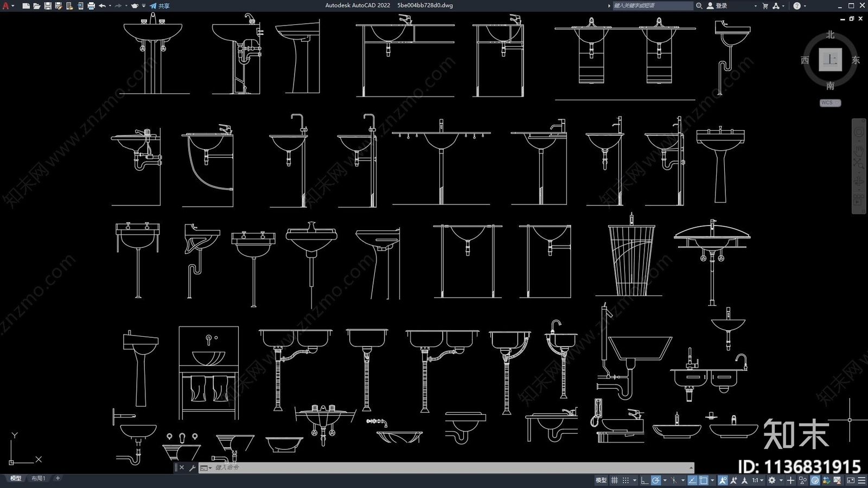Expand command line history arrow
This screenshot has height=488, width=868.
[x=691, y=467]
